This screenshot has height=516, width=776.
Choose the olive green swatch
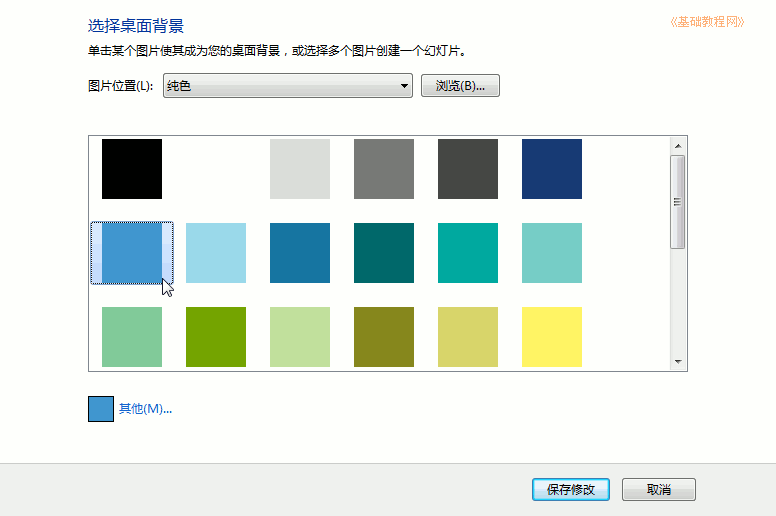[384, 337]
